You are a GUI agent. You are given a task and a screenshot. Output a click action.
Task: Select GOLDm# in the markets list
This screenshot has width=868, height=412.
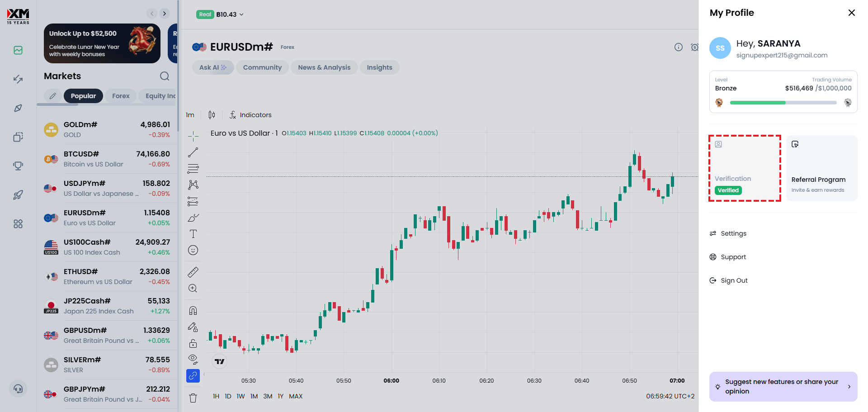point(107,129)
